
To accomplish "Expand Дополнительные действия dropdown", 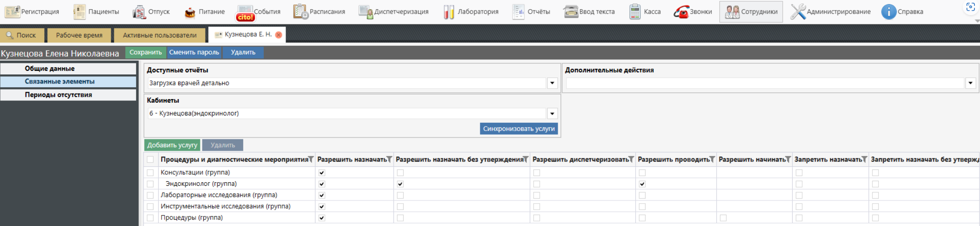I will [970, 83].
